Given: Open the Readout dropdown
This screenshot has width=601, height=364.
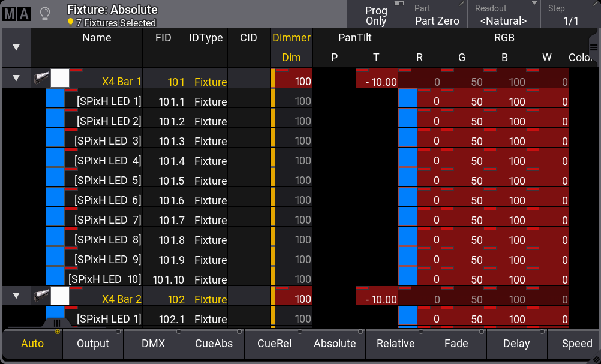Looking at the screenshot, I should [503, 15].
